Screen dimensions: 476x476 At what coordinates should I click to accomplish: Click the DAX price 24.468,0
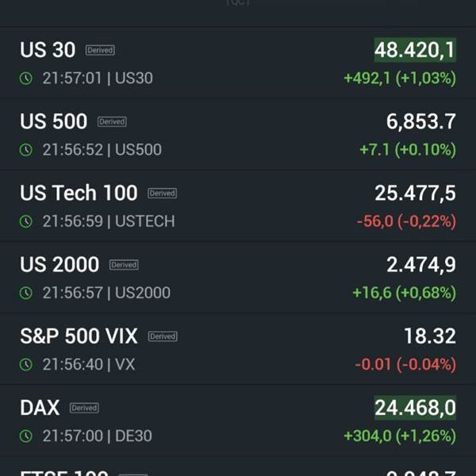[x=415, y=408]
